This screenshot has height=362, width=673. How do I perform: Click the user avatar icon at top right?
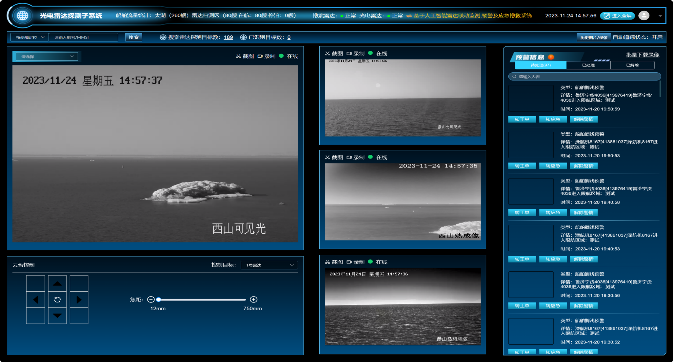pos(644,15)
